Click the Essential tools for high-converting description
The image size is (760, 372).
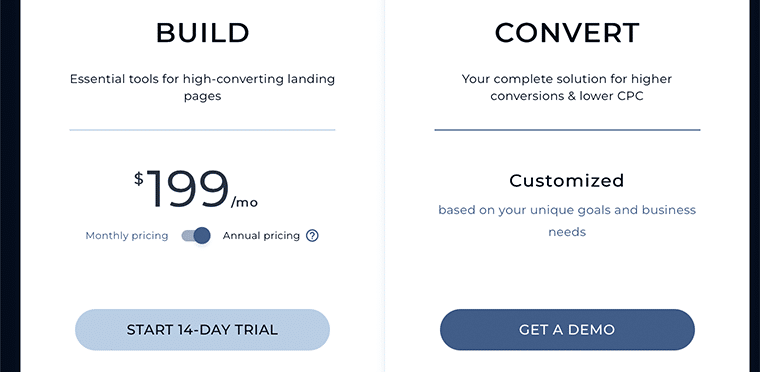(x=202, y=87)
